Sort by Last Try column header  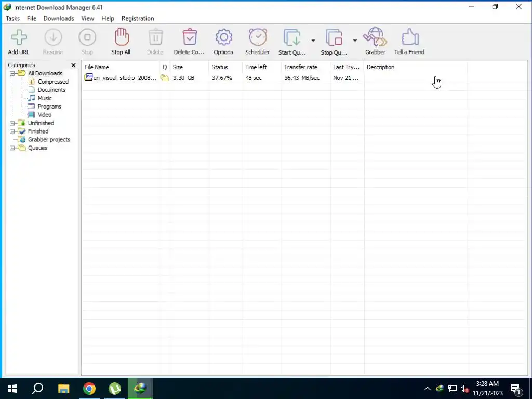pyautogui.click(x=347, y=67)
